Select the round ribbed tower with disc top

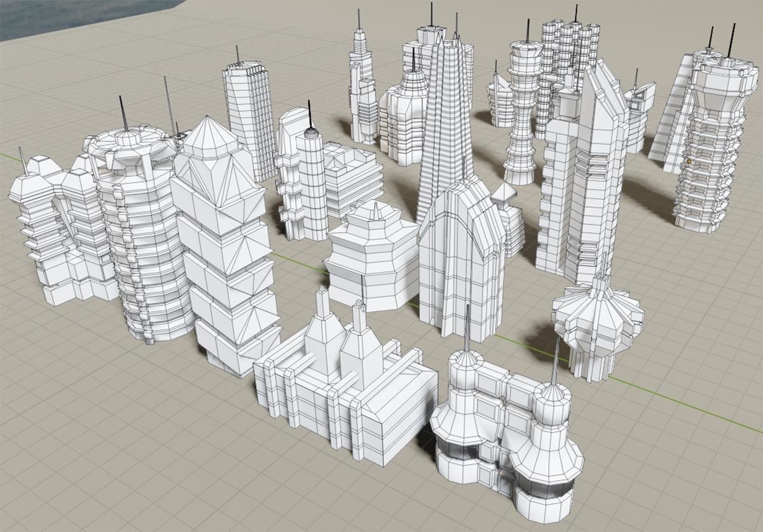click(x=145, y=235)
